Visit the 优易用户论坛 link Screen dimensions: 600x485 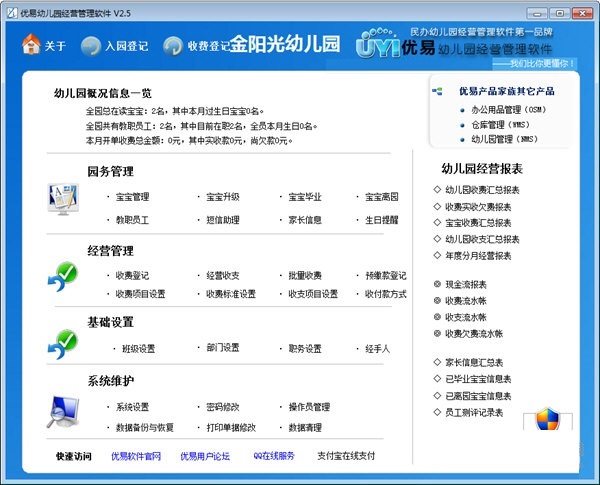point(205,456)
